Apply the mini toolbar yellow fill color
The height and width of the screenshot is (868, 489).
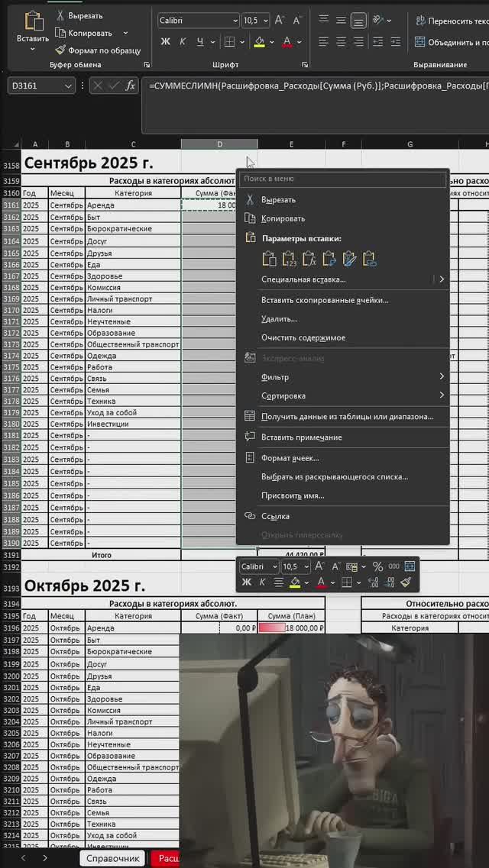pyautogui.click(x=295, y=582)
